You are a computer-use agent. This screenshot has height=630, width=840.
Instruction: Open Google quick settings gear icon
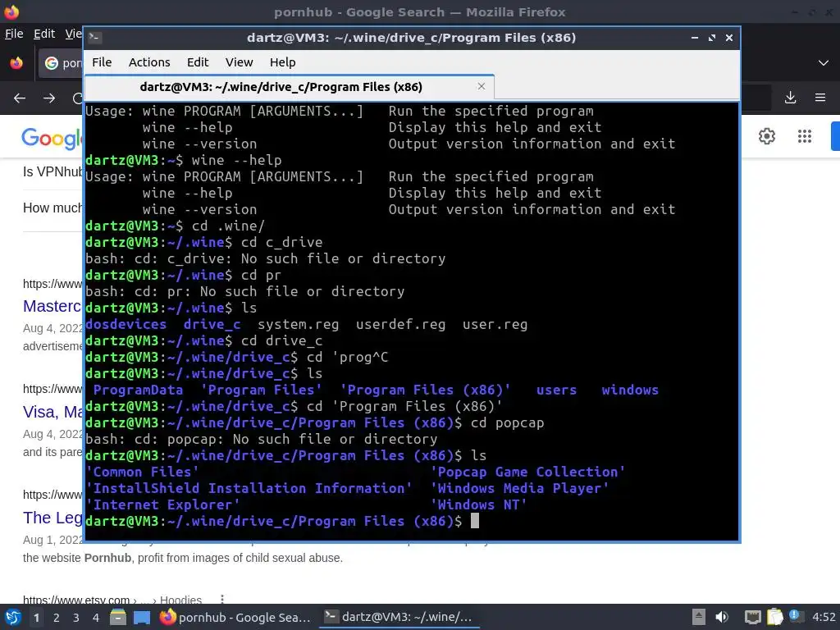[x=767, y=136]
